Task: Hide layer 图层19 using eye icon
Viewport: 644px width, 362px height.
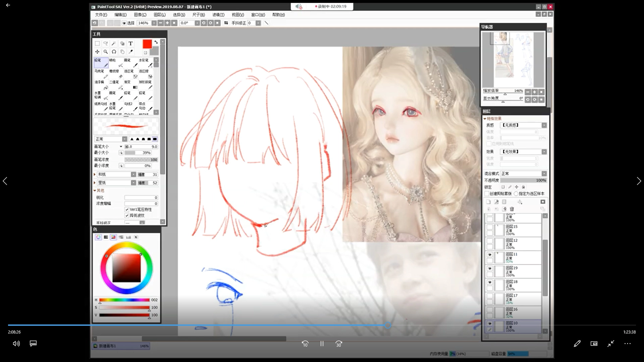Action: point(490,268)
